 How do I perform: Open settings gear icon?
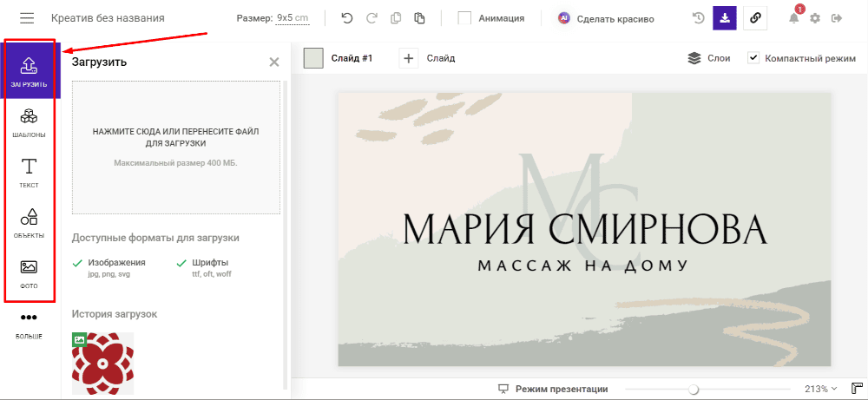pos(815,18)
